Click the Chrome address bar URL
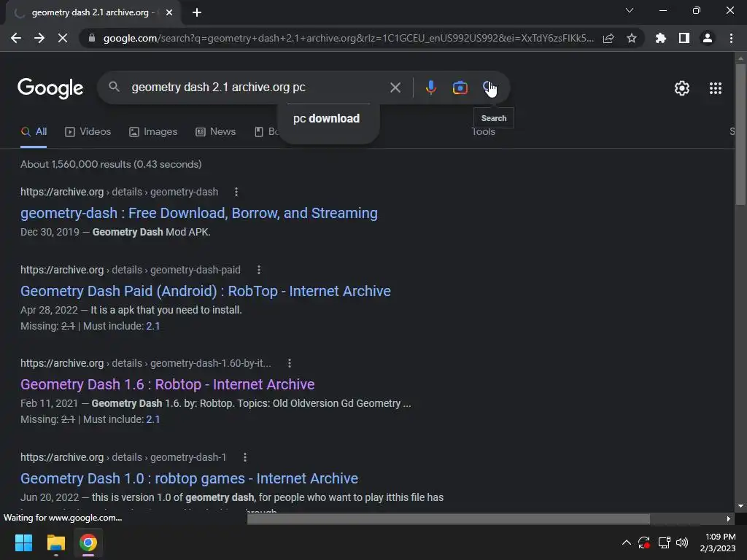747x560 pixels. click(x=348, y=38)
